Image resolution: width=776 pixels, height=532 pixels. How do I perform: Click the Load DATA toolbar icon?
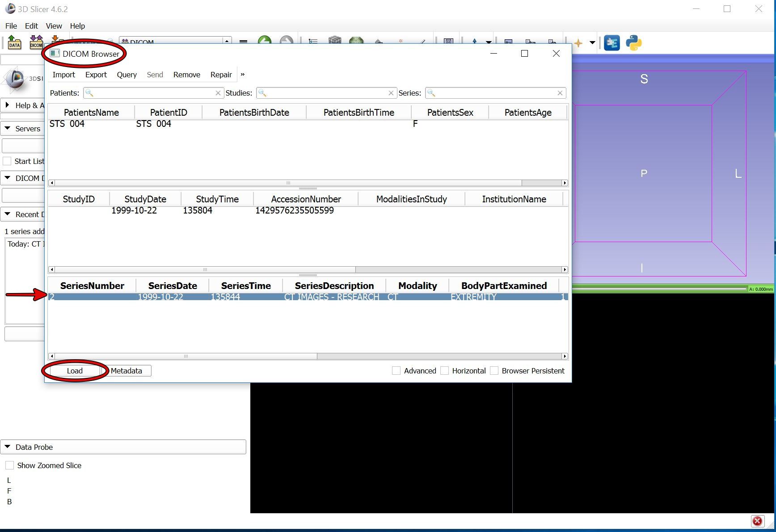tap(14, 42)
